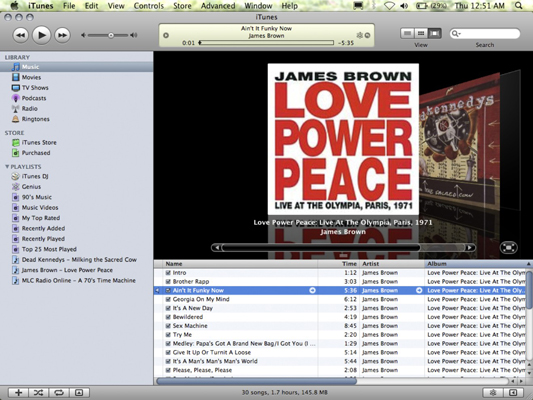Screen dimensions: 533x400
Task: Open search magnifier options dropdown
Action: click(x=455, y=34)
